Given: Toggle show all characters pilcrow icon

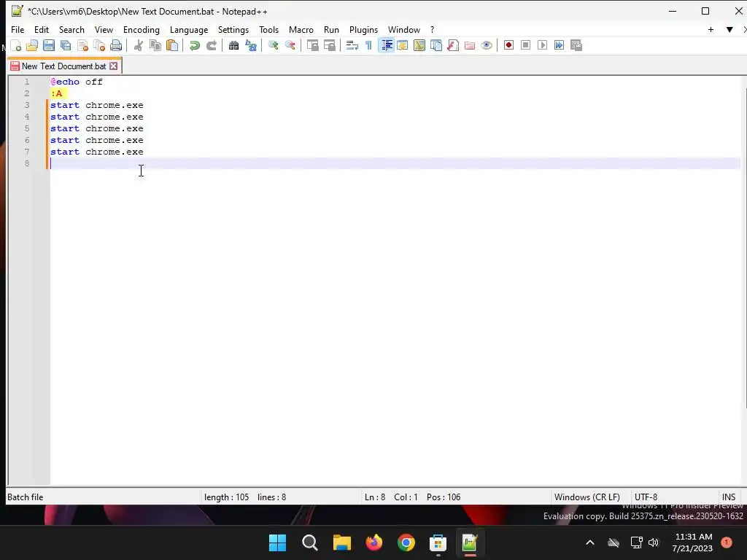Looking at the screenshot, I should pyautogui.click(x=368, y=45).
